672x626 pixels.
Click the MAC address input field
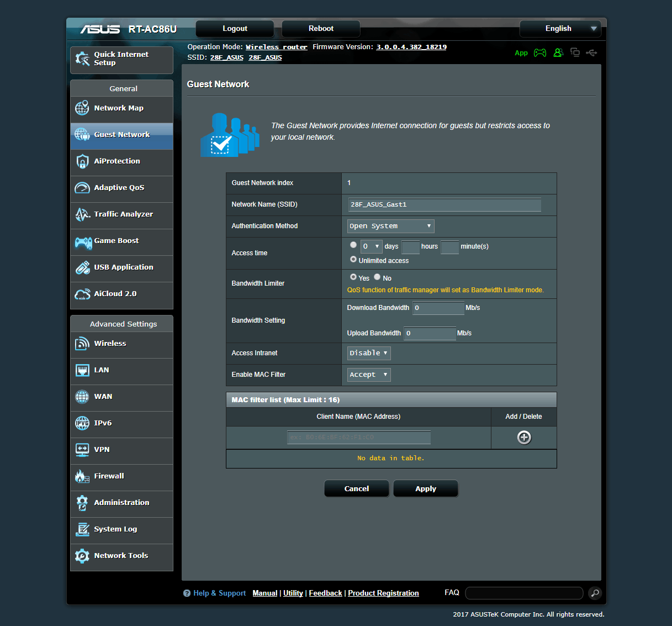click(x=359, y=438)
